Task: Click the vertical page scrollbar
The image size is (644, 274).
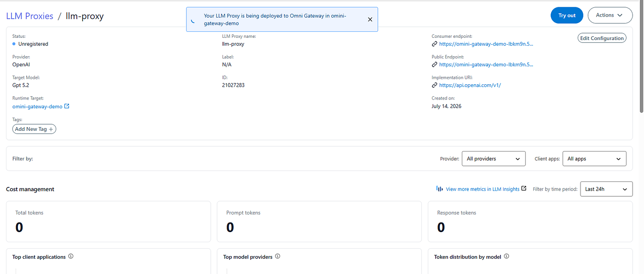Action: (x=642, y=58)
